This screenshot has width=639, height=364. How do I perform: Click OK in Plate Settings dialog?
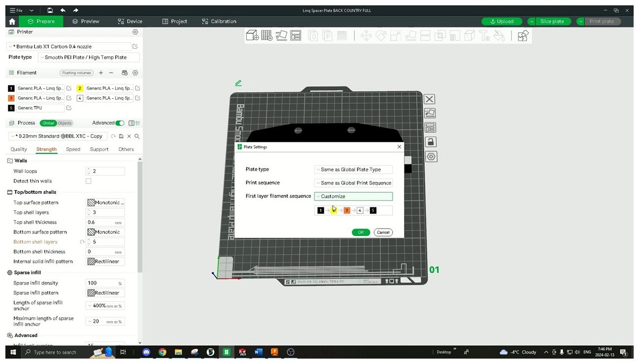361,233
